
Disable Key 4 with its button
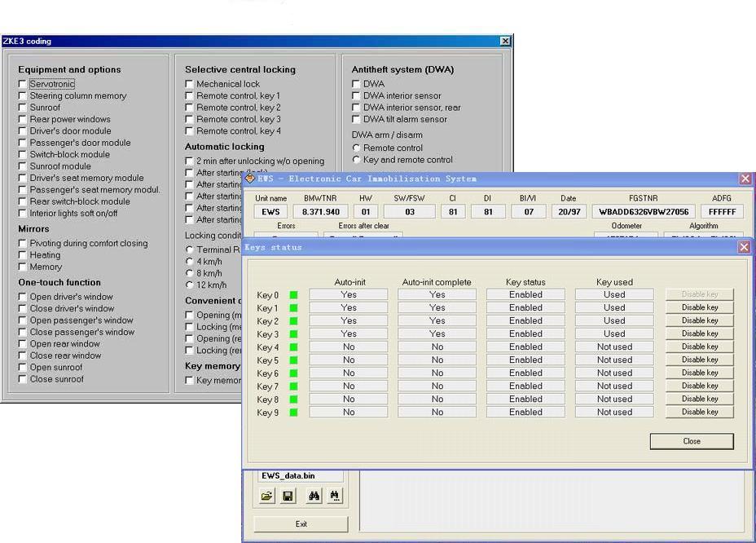click(x=700, y=347)
